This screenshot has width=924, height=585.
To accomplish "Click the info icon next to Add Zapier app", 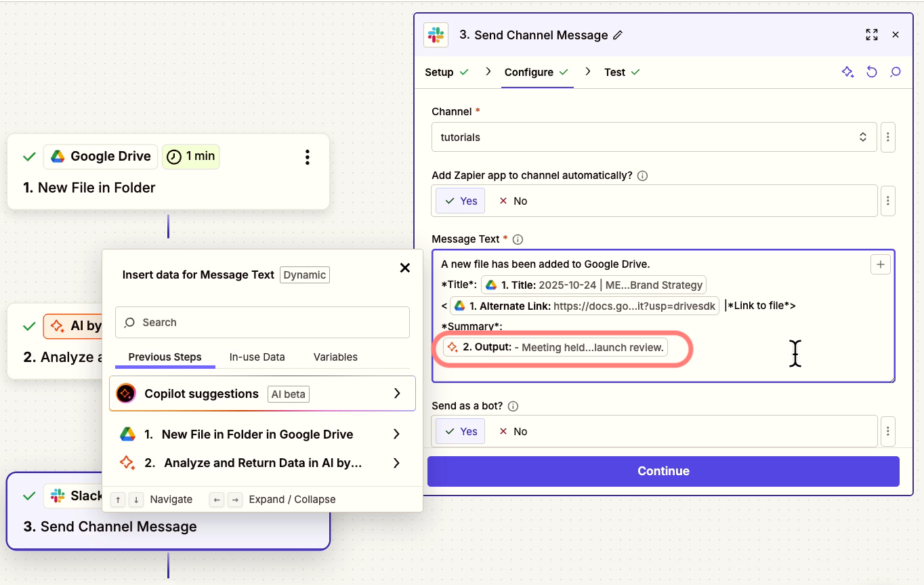I will [x=643, y=176].
